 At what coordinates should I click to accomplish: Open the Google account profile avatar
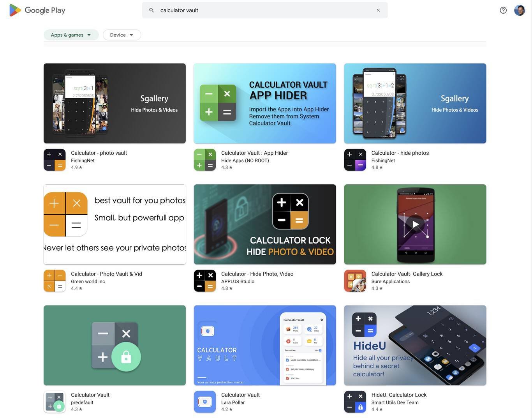pyautogui.click(x=520, y=10)
